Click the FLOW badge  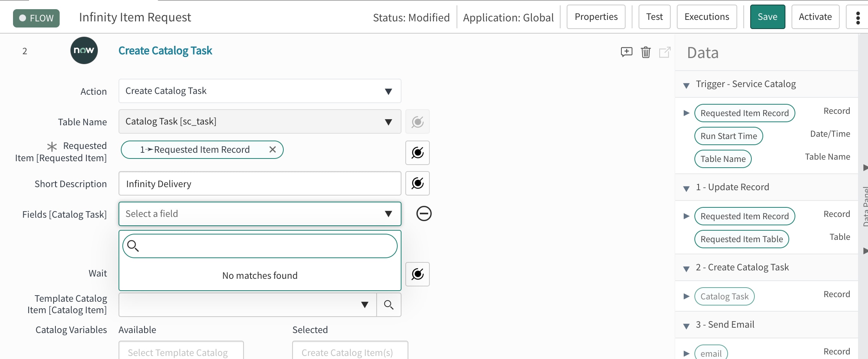[36, 18]
